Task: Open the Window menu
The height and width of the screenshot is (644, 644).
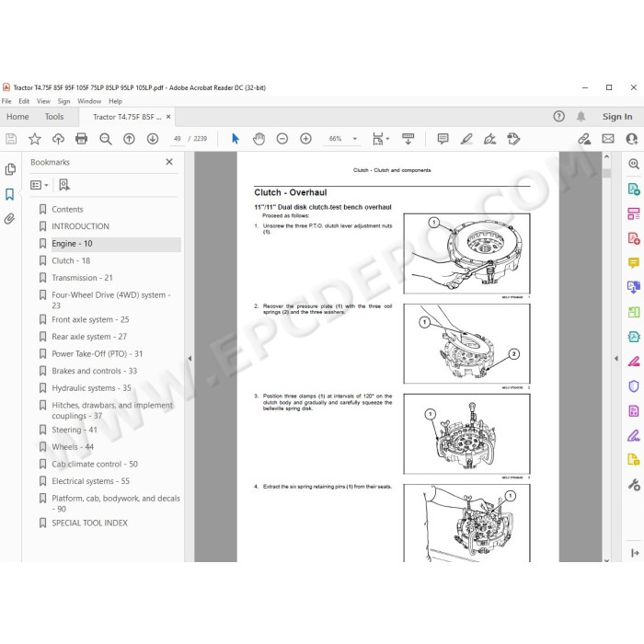Action: click(89, 101)
